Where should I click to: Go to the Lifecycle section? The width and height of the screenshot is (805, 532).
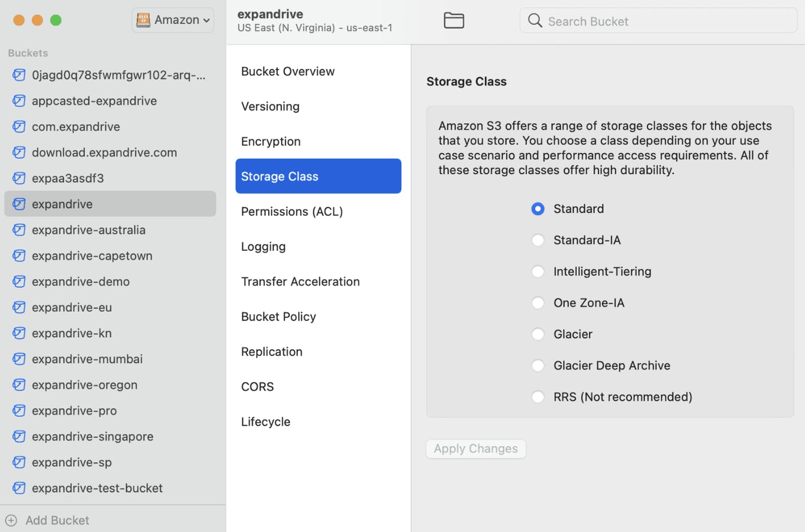tap(265, 422)
